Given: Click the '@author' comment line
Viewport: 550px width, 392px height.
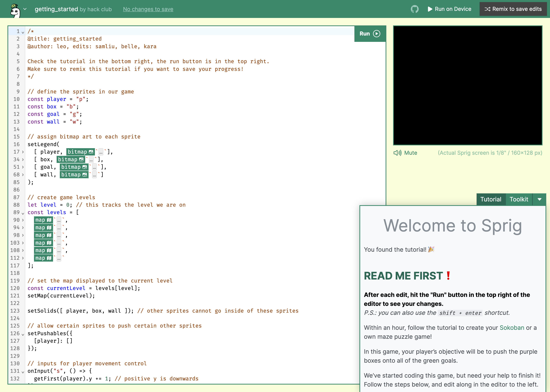Looking at the screenshot, I should pyautogui.click(x=92, y=46).
